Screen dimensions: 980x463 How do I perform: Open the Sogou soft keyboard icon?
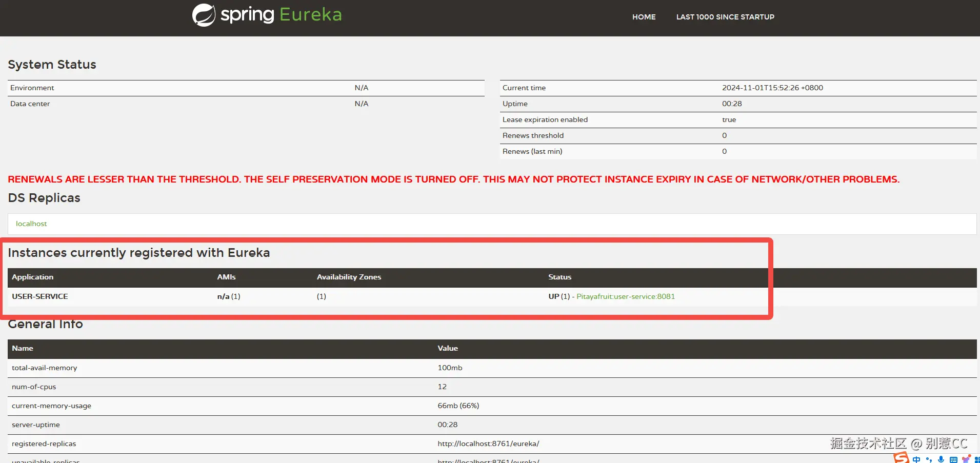coord(953,459)
